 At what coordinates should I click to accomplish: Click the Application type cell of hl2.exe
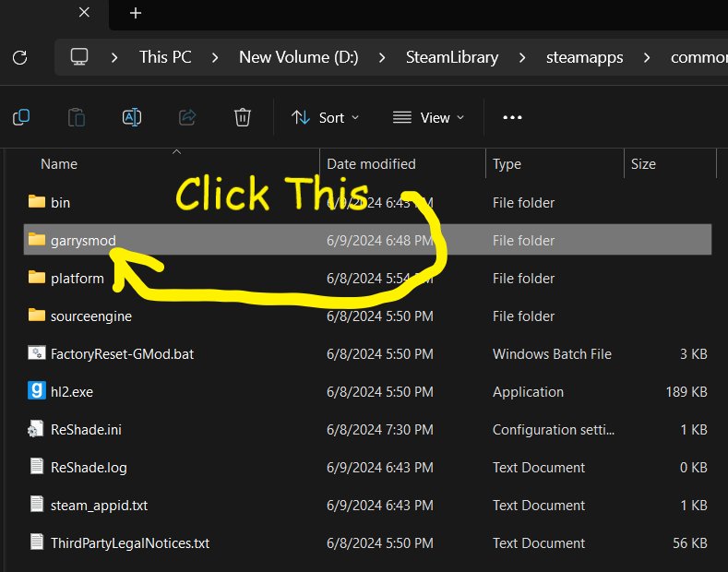click(528, 392)
